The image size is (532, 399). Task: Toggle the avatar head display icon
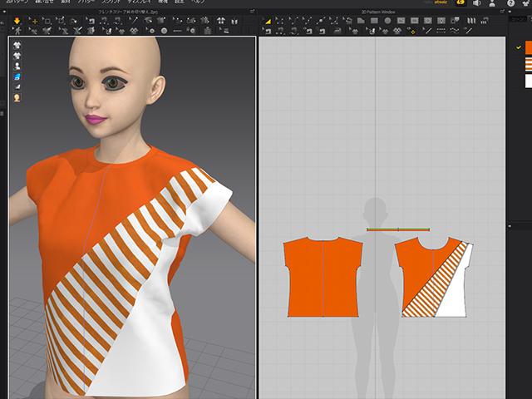tap(17, 98)
